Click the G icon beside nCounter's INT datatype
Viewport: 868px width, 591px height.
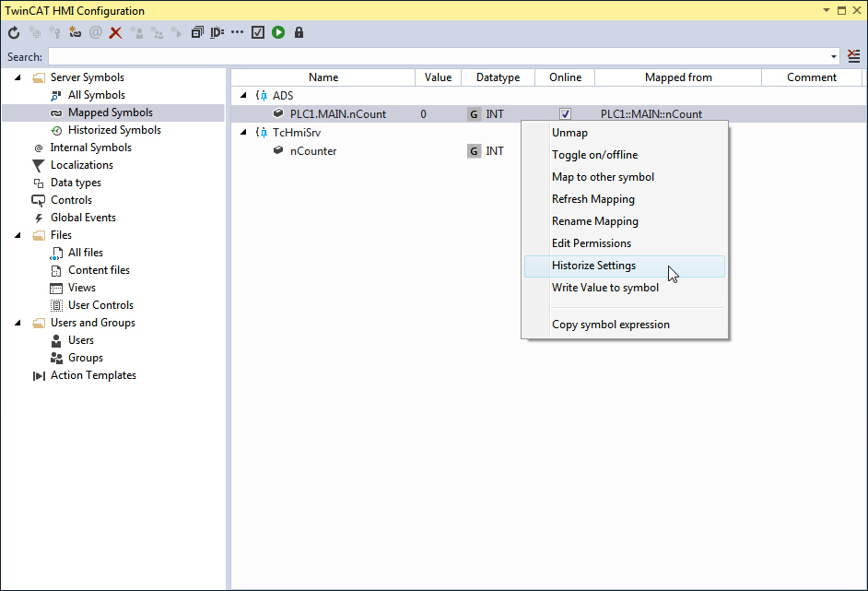[474, 151]
